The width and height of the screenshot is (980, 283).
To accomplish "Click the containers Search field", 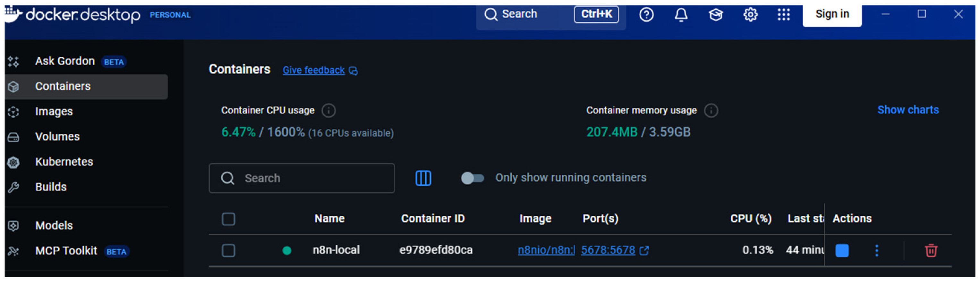I will tap(302, 178).
